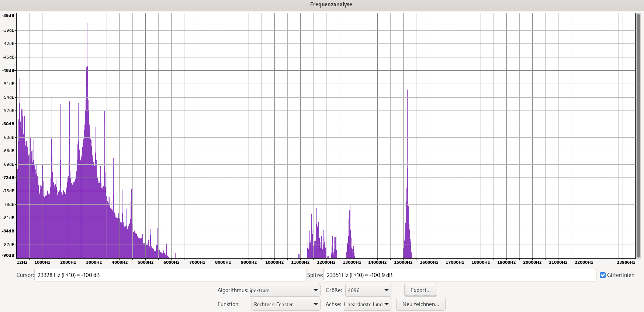Open the Funktion dropdown with Rechteck-Fenster

[x=285, y=304]
